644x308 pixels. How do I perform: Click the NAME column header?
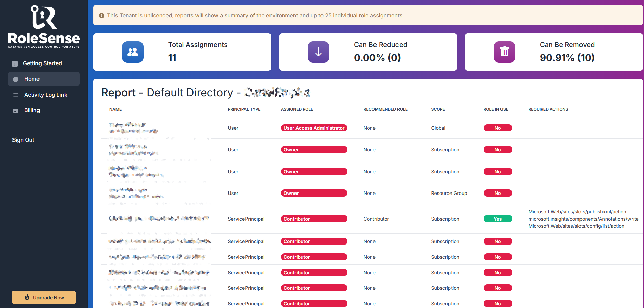[115, 109]
